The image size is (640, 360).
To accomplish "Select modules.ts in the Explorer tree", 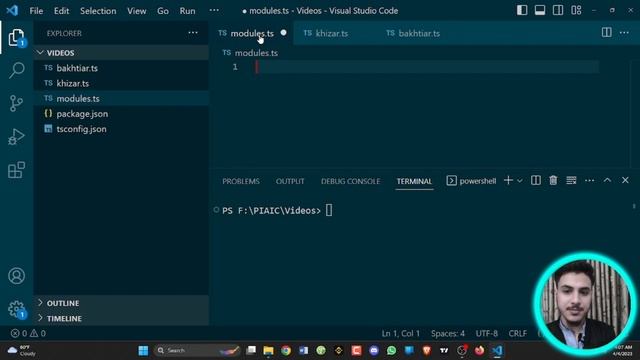I will tap(122, 98).
